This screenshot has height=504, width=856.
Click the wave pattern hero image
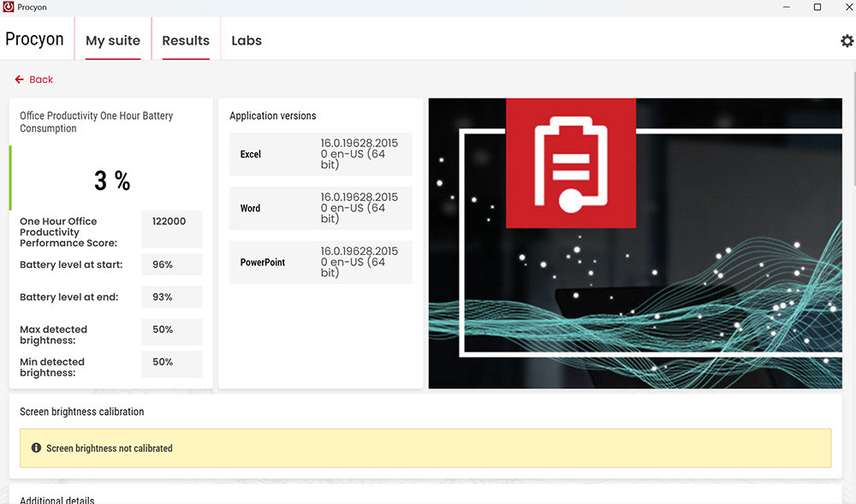728,299
